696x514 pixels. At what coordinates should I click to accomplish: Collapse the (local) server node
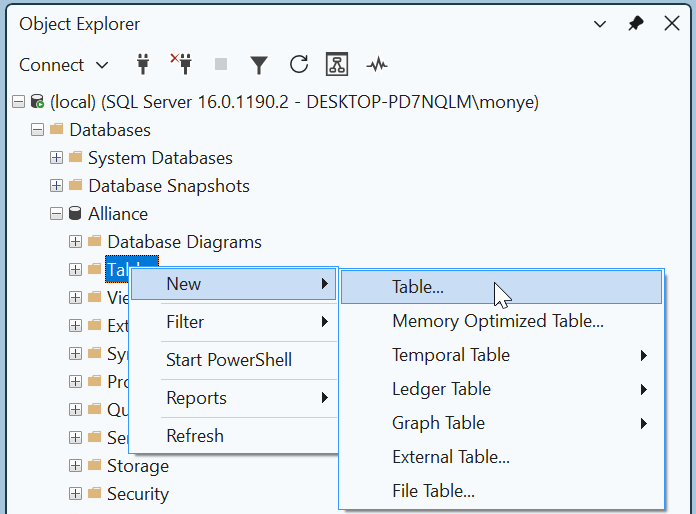(18, 102)
